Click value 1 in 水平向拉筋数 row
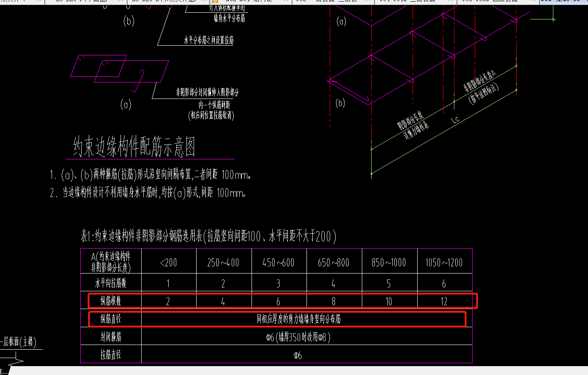 pyautogui.click(x=168, y=283)
